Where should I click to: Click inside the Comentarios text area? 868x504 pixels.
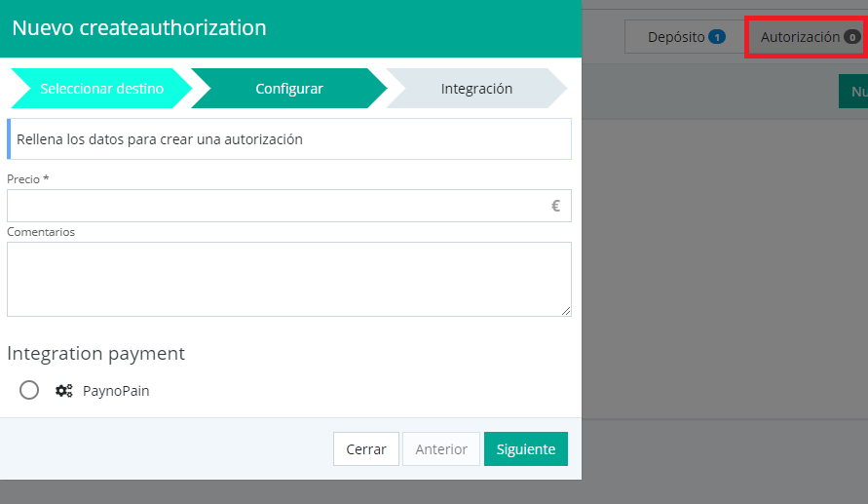pyautogui.click(x=288, y=279)
